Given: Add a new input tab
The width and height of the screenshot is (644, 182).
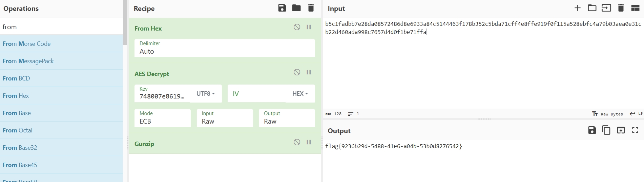Looking at the screenshot, I should pos(578,8).
